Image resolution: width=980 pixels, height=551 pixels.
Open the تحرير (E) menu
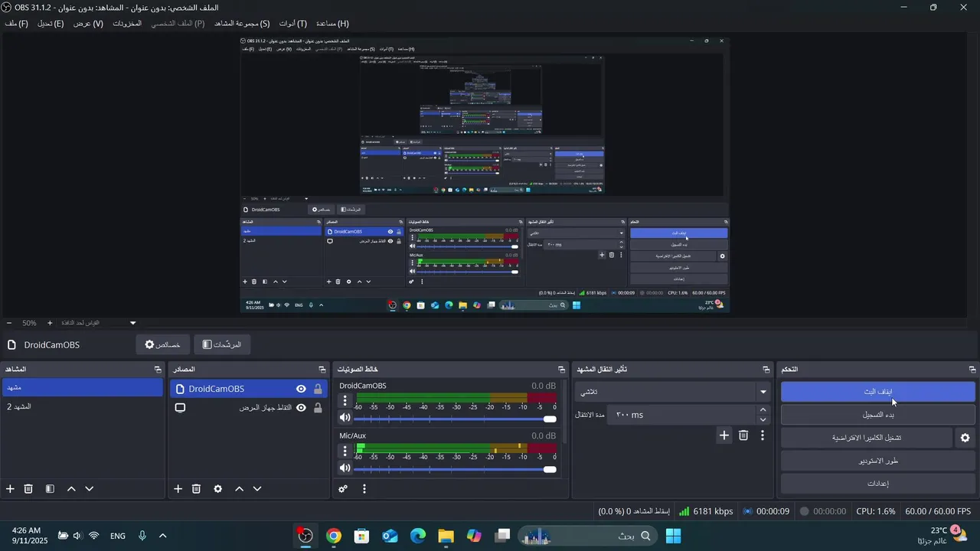[51, 24]
